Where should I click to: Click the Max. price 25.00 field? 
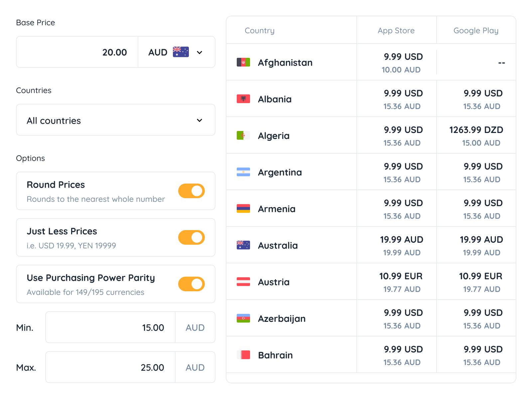(x=110, y=367)
